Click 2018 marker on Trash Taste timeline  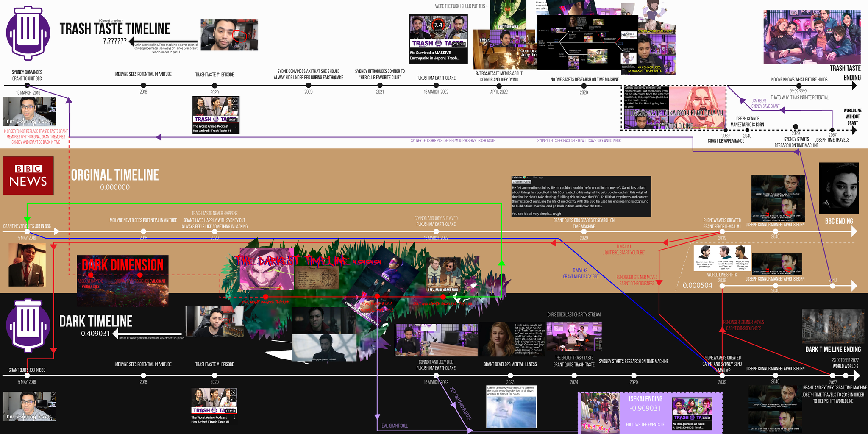(143, 86)
